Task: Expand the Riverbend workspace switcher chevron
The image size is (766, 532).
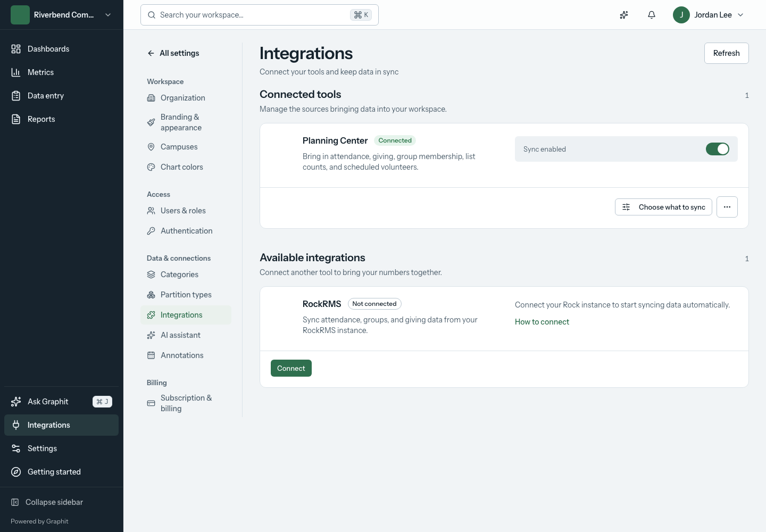Action: [108, 15]
